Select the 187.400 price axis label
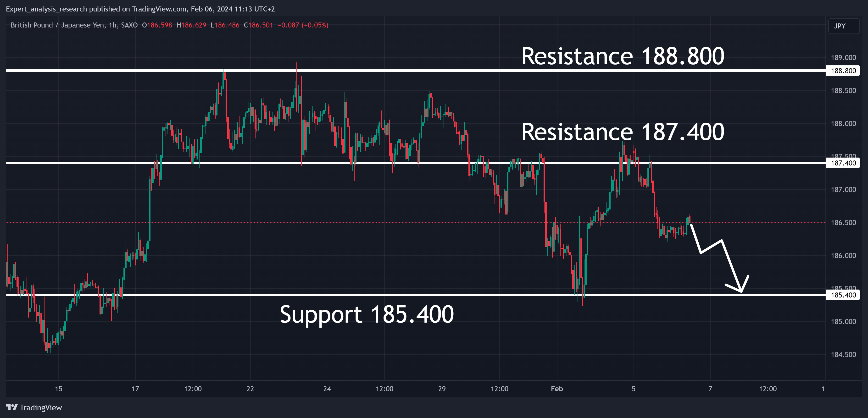The width and height of the screenshot is (868, 418). [x=843, y=163]
